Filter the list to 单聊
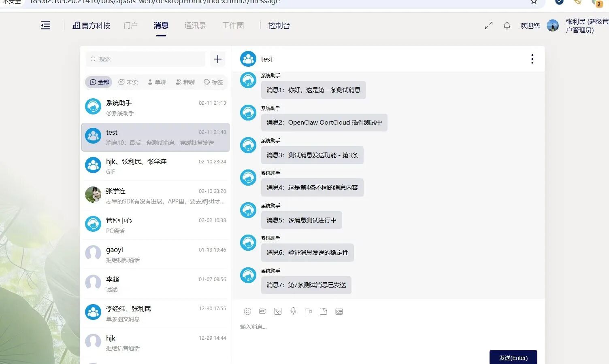The image size is (609, 364). (157, 82)
